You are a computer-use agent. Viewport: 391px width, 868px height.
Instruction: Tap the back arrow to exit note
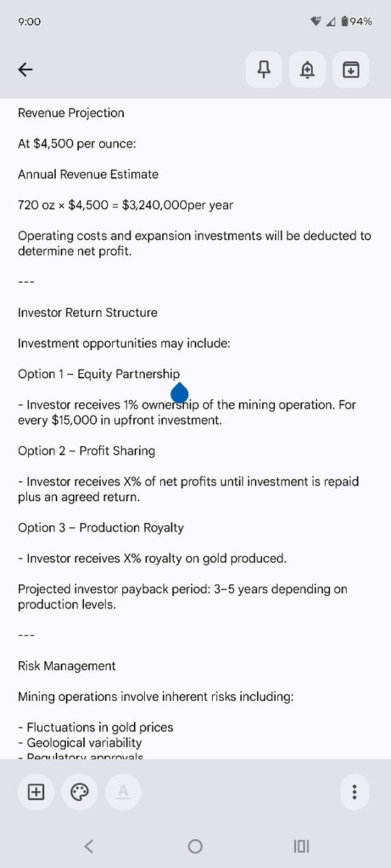coord(25,69)
